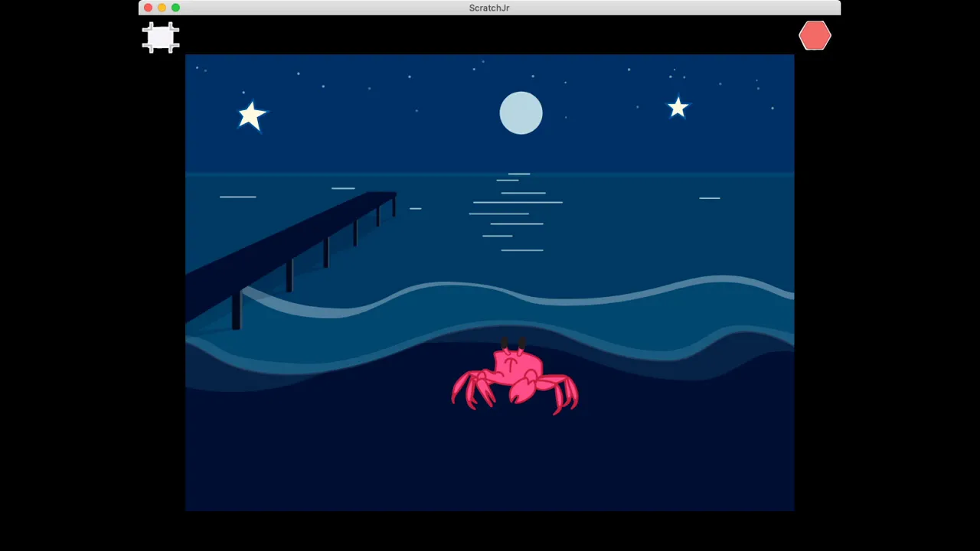Viewport: 980px width, 551px height.
Task: Close the ScratchJr window
Action: tap(148, 8)
